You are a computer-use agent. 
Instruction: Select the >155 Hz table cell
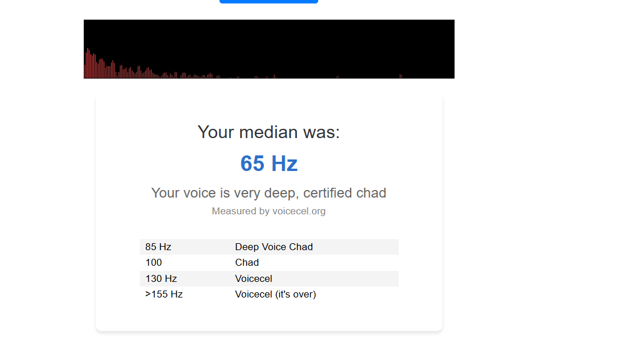[164, 294]
